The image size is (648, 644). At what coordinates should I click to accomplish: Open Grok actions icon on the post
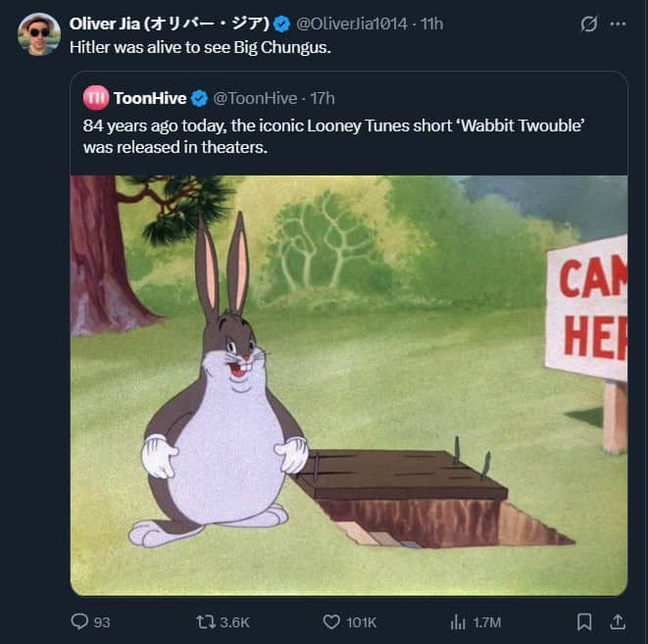point(589,24)
